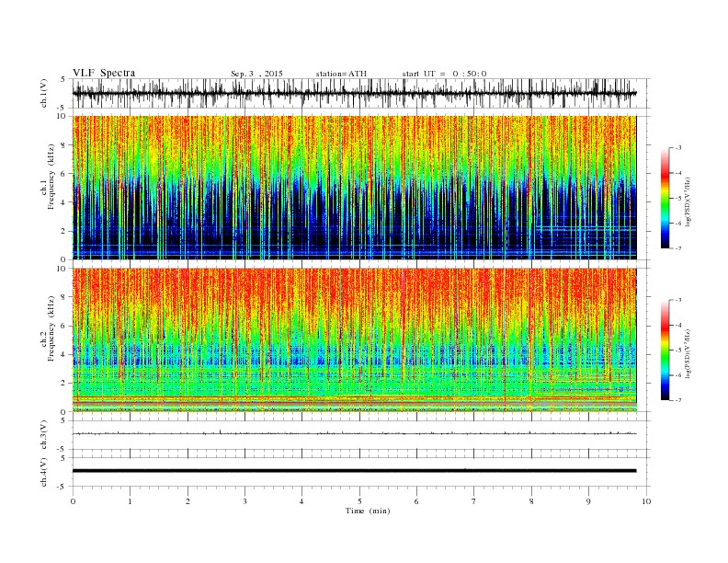Click the "start UT = 0 :50: 0" text
The image size is (728, 563).
click(444, 74)
